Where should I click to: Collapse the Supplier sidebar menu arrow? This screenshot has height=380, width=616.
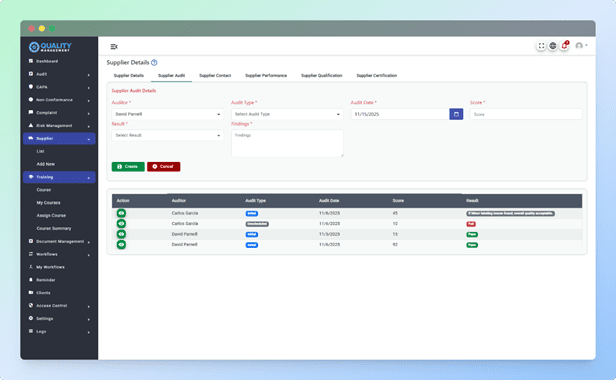point(89,139)
